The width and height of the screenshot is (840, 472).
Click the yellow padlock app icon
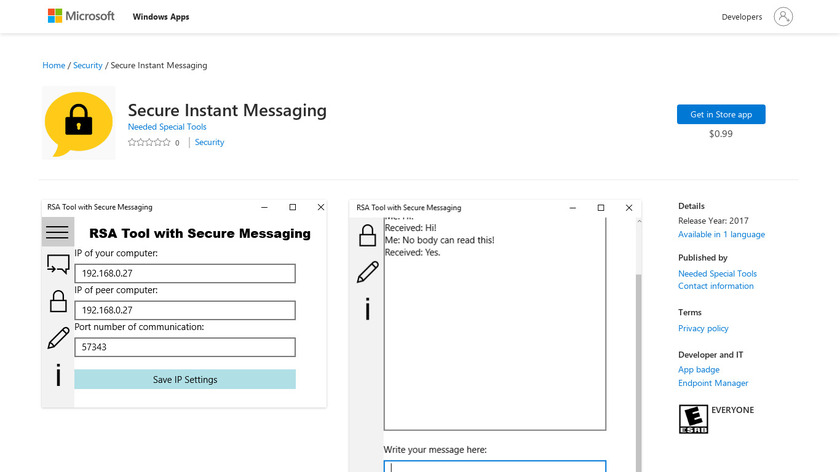79,123
